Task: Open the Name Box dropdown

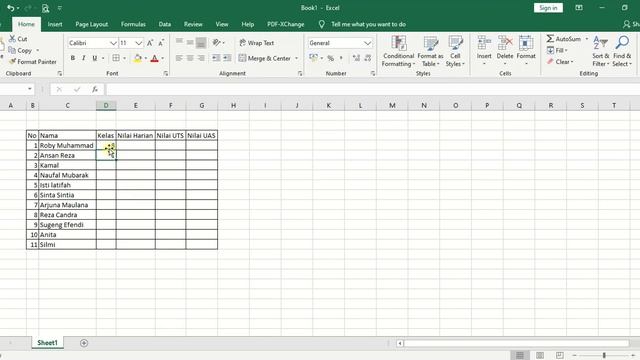Action: pyautogui.click(x=30, y=89)
